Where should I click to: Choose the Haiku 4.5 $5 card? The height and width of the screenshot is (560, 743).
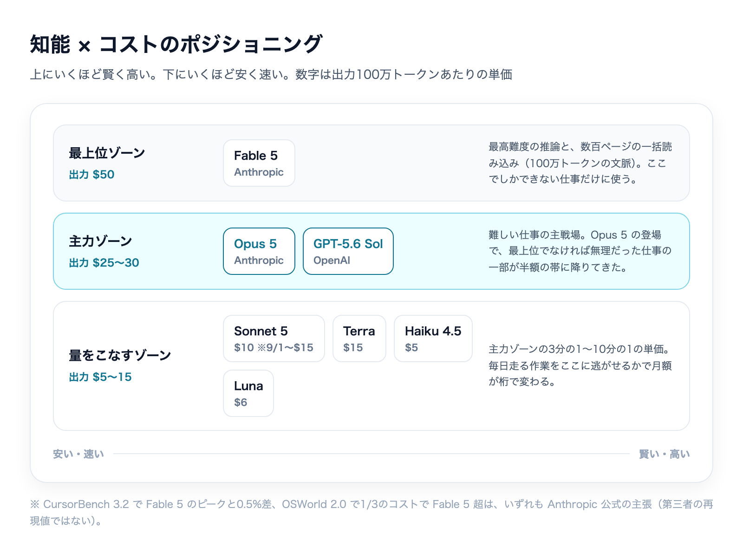433,339
